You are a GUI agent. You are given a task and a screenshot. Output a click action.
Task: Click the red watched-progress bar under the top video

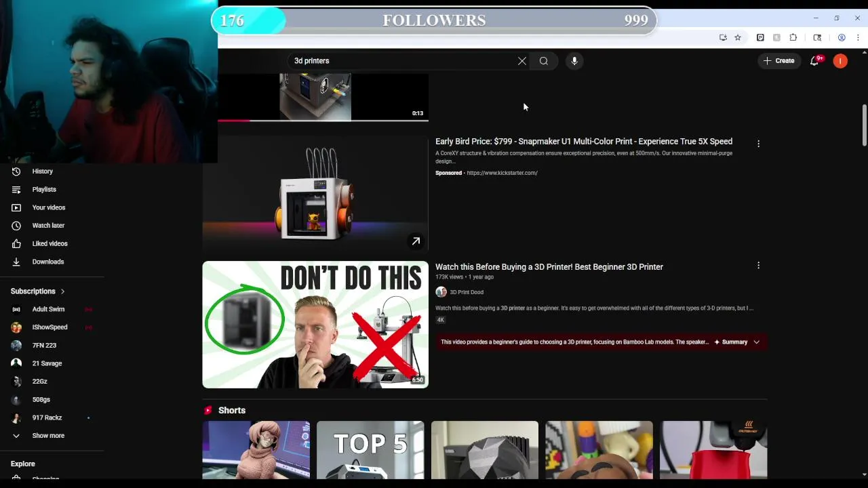pyautogui.click(x=233, y=121)
